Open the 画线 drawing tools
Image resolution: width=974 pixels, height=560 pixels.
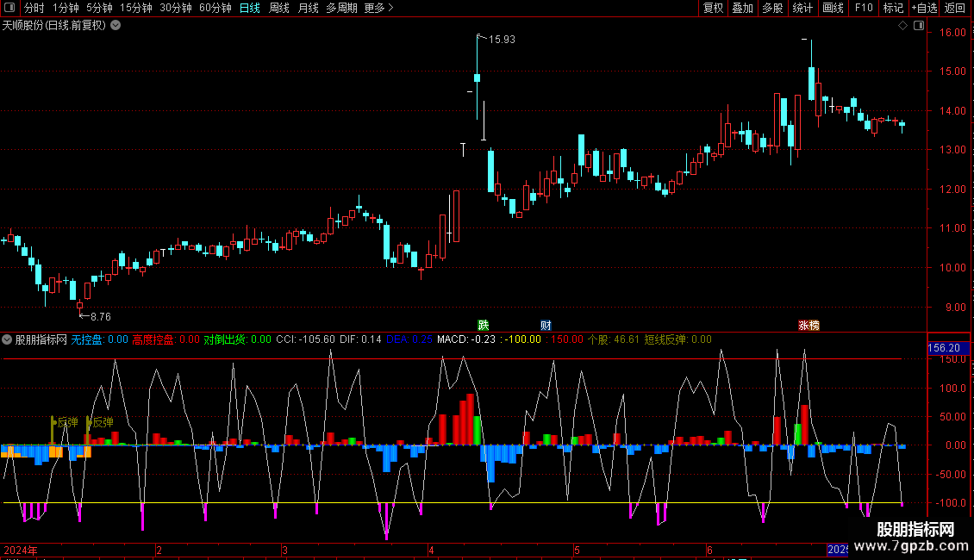[x=834, y=8]
